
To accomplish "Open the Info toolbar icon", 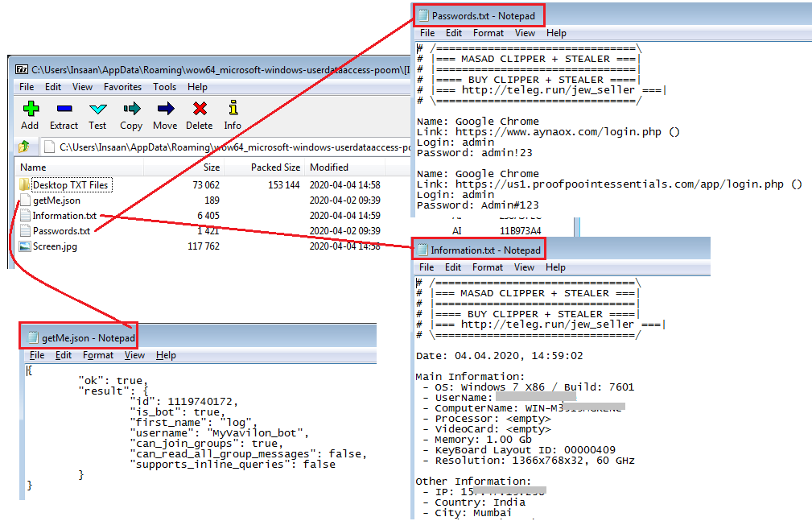I will [233, 109].
